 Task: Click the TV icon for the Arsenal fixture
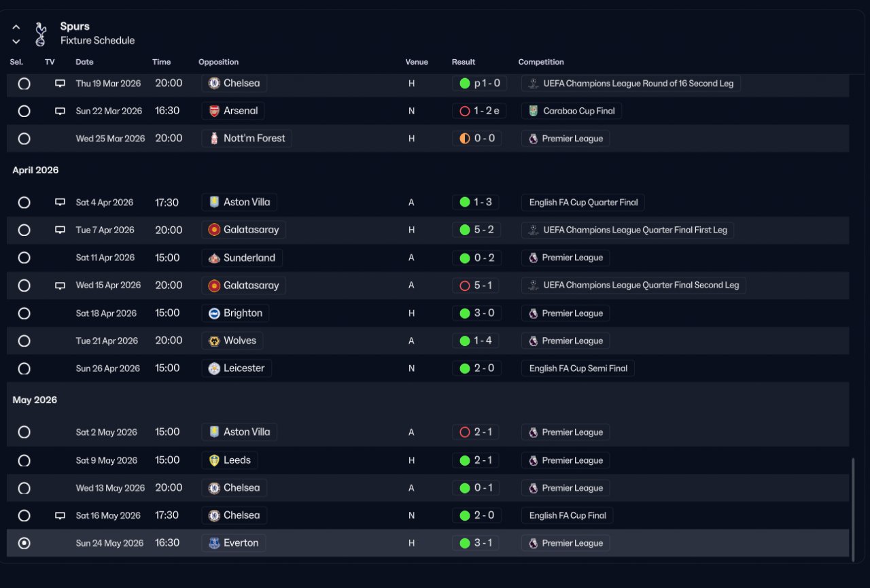60,111
